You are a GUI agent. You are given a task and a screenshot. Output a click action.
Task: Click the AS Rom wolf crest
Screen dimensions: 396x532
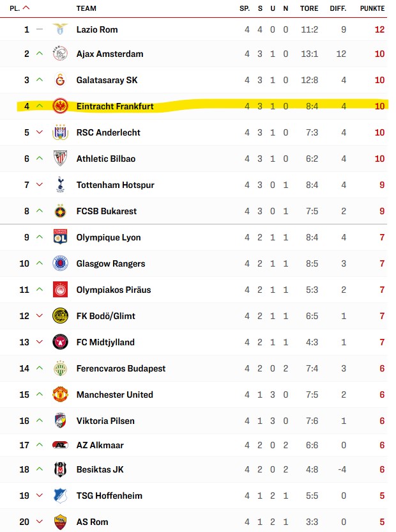pos(60,522)
